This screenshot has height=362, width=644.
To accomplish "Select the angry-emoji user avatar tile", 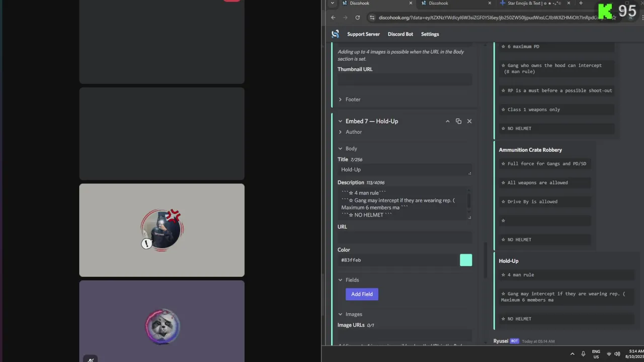I will click(162, 230).
